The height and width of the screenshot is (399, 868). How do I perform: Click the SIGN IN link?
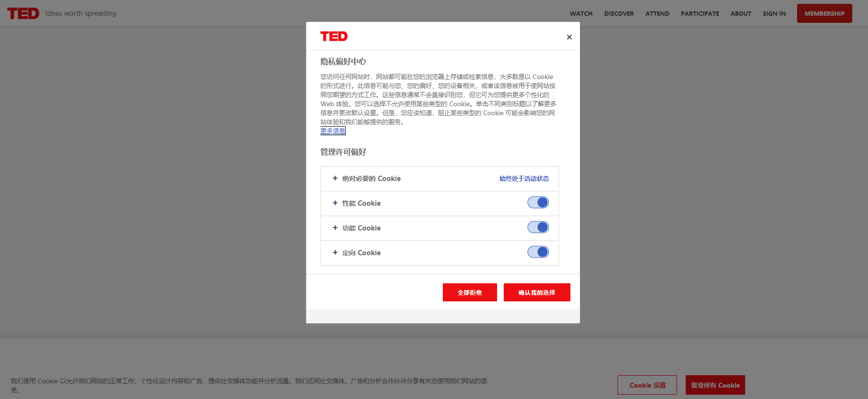click(774, 14)
